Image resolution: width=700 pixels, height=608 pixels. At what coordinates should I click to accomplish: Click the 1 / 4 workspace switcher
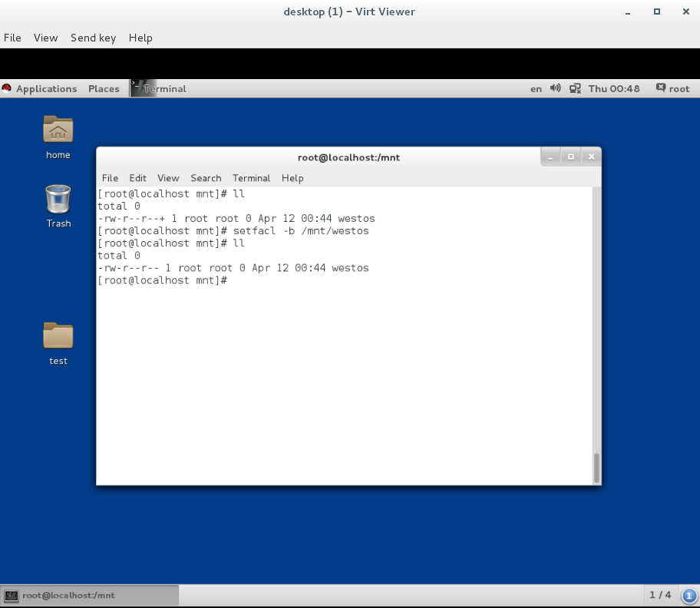coord(660,595)
